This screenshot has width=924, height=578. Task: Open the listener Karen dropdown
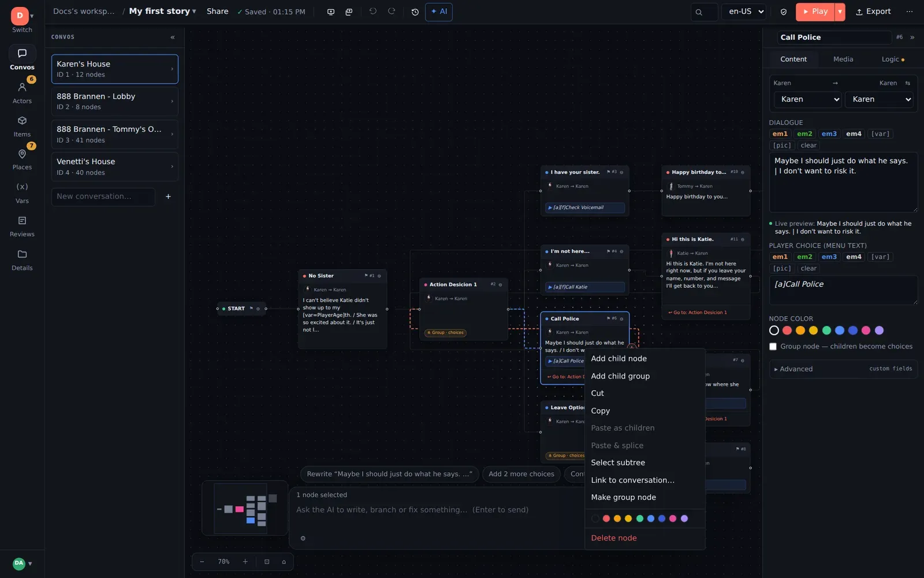coord(879,99)
